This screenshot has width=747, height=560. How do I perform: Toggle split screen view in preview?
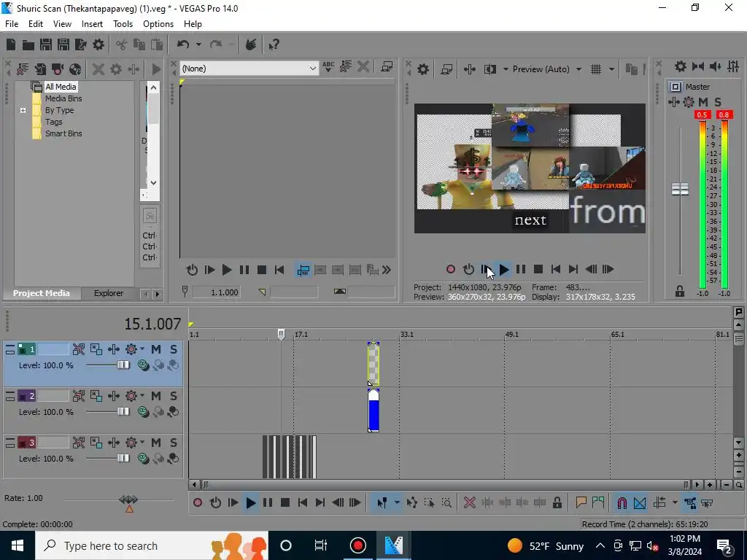[489, 69]
